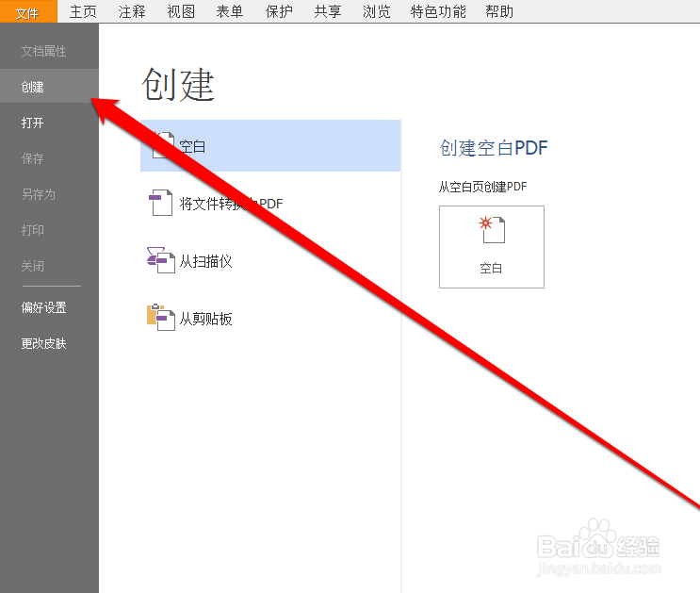700x593 pixels.
Task: Open the 浏览 tab
Action: point(376,11)
